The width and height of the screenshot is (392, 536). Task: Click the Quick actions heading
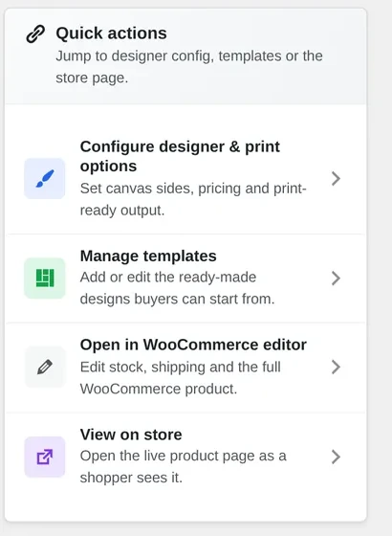point(111,33)
